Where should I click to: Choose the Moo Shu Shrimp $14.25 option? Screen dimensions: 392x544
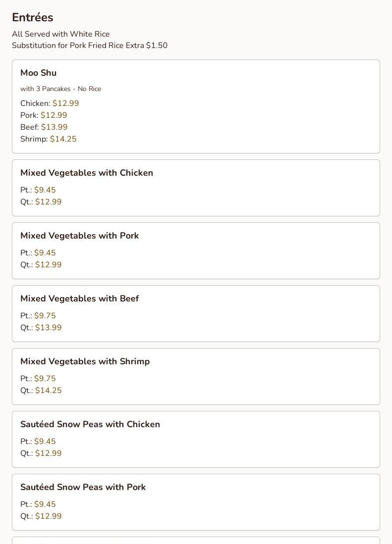63,139
